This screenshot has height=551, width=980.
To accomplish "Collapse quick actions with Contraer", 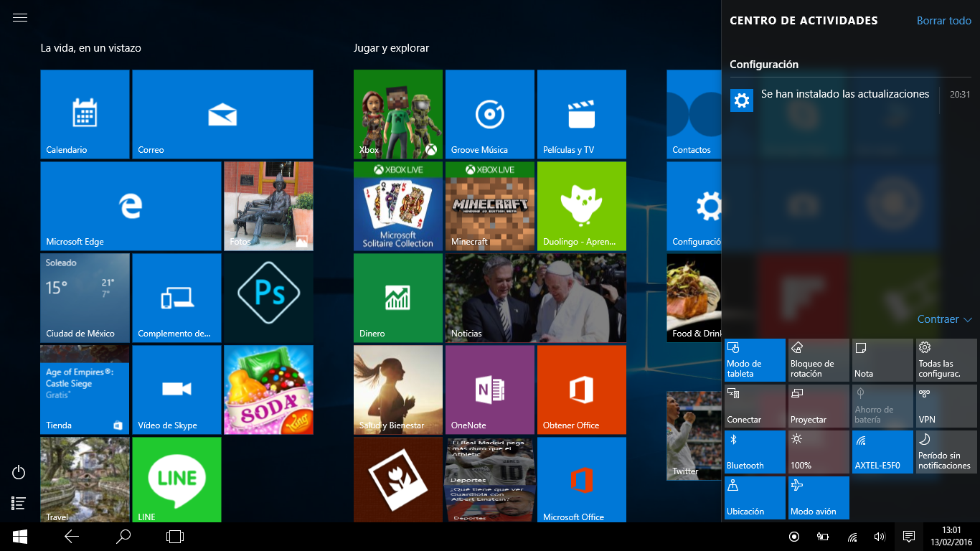I will point(944,319).
